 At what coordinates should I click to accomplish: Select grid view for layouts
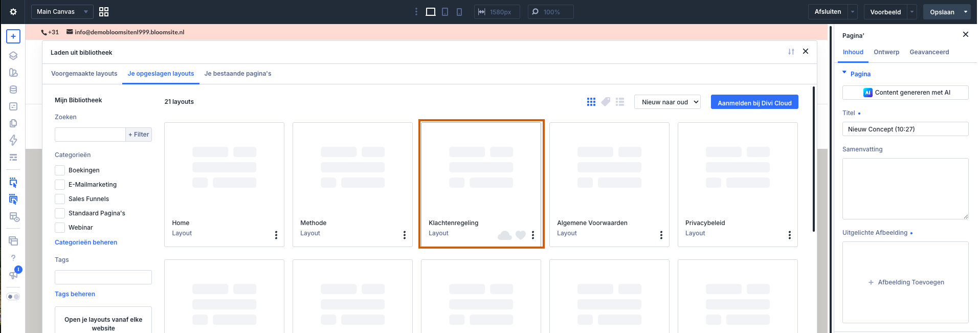click(591, 102)
